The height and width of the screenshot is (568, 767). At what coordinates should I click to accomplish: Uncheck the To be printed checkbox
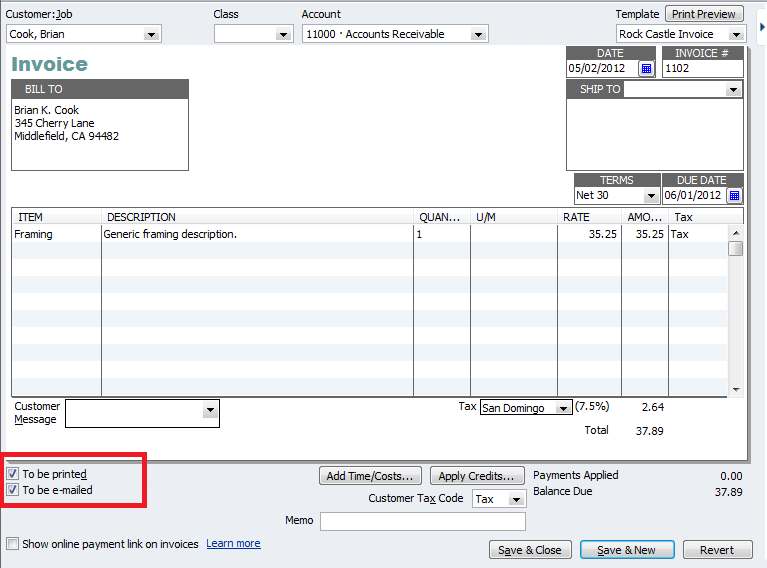[x=12, y=474]
